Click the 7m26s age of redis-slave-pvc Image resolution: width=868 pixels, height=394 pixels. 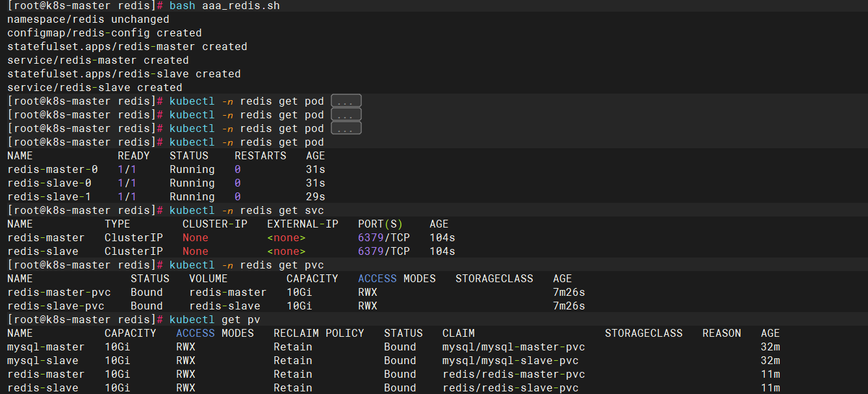coord(569,306)
